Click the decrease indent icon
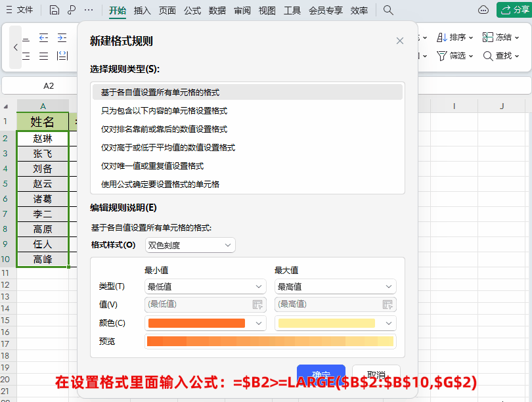The image size is (532, 402). tap(43, 37)
